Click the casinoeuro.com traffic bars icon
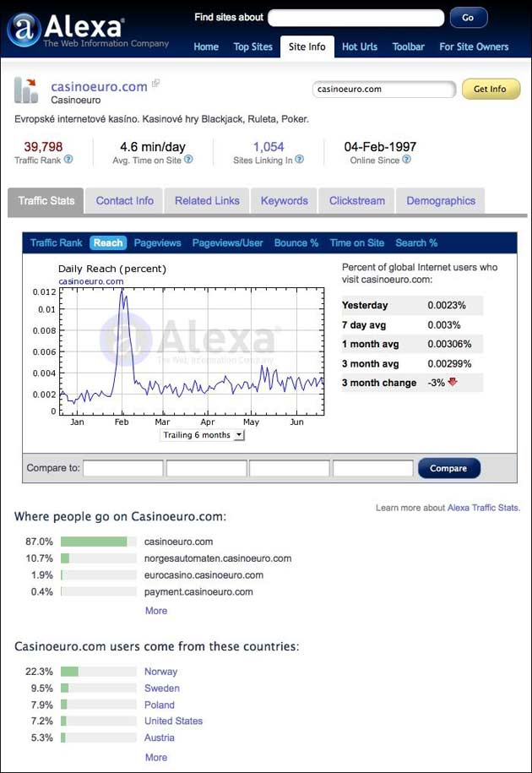 pos(26,90)
